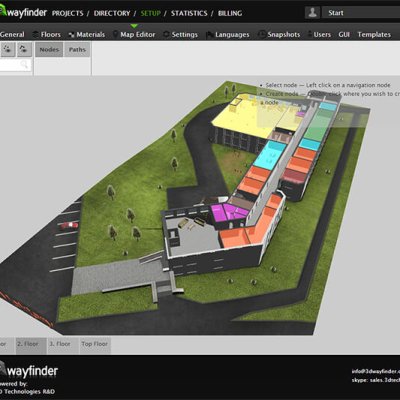Open the Languages section

tap(228, 35)
